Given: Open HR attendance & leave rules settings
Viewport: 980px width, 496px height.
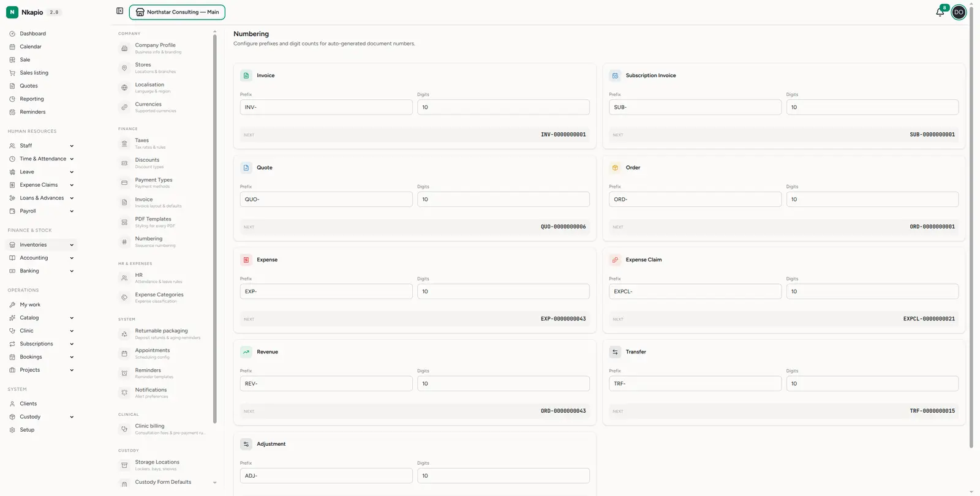Looking at the screenshot, I should click(x=163, y=278).
